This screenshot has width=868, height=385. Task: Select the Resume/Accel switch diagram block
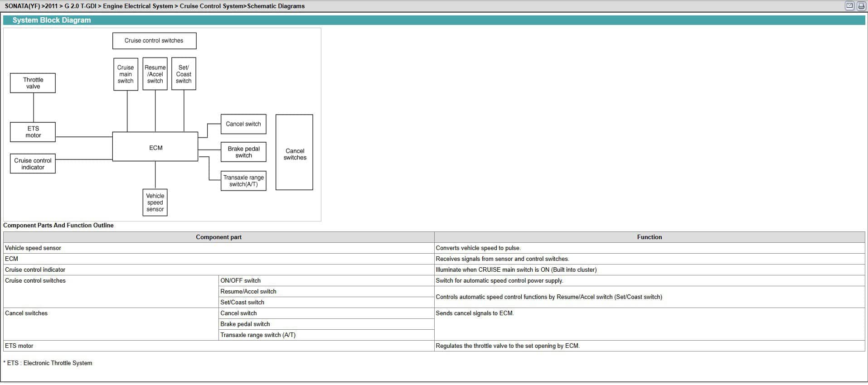pos(155,74)
